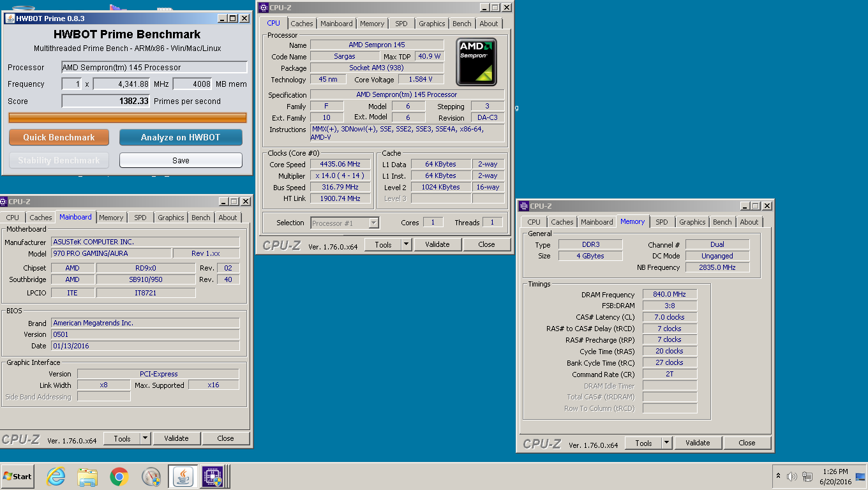The width and height of the screenshot is (868, 490).
Task: Click the 840.0 MHz DRAM Frequency value
Action: point(670,295)
